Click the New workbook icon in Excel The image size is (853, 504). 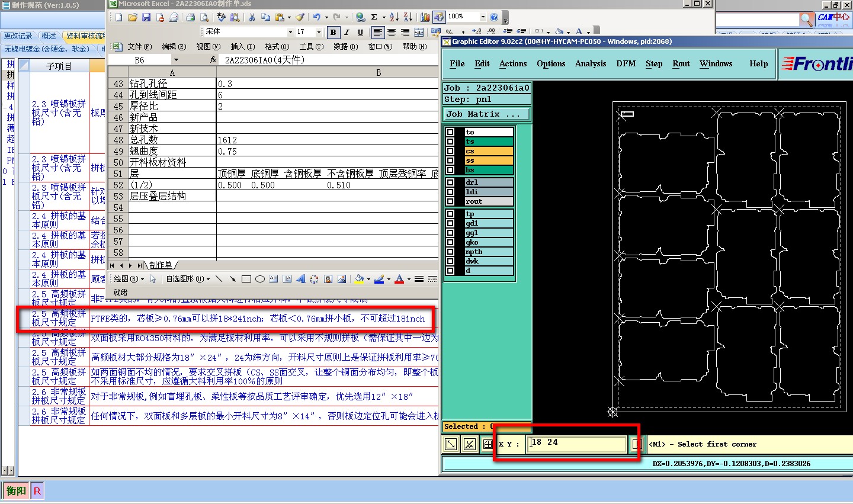coord(118,18)
